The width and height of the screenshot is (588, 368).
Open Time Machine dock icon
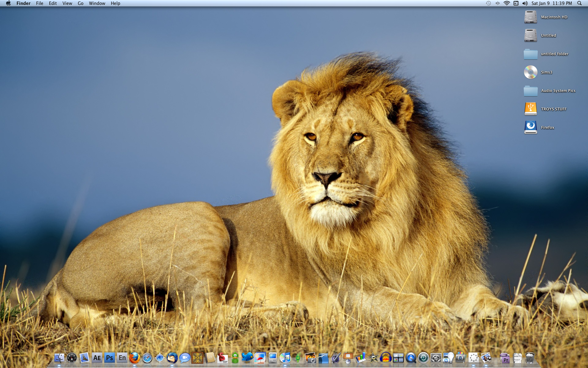[x=423, y=358]
